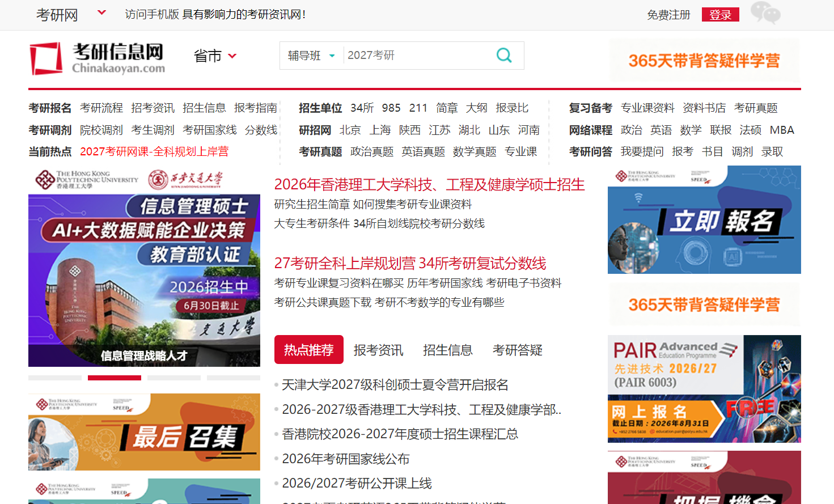Open the 我要提问 link
The height and width of the screenshot is (504, 834).
(x=642, y=151)
